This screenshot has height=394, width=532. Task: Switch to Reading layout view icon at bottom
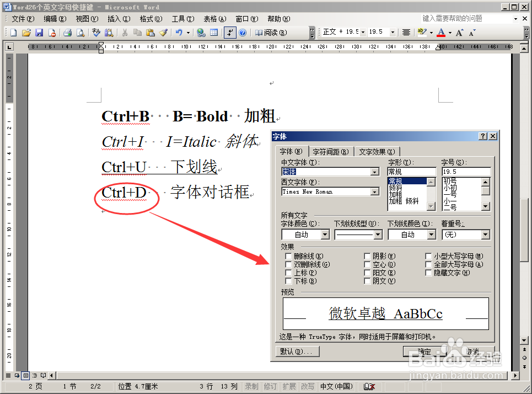[x=43, y=375]
